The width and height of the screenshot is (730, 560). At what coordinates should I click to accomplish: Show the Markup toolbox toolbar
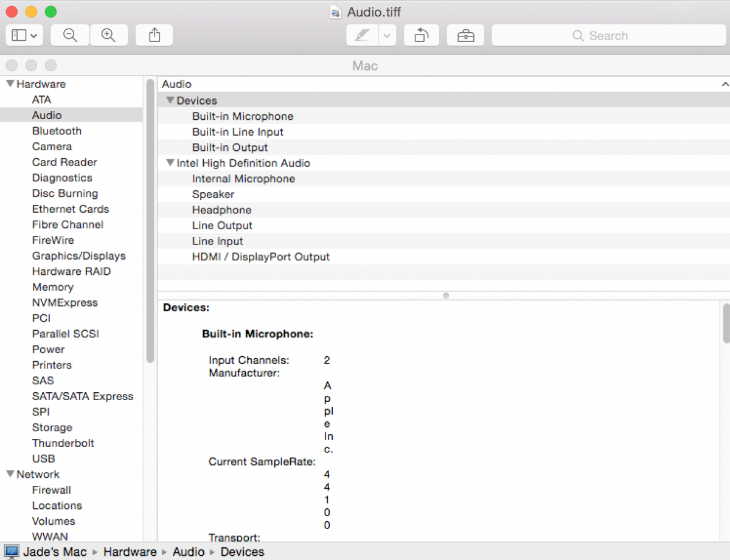click(x=465, y=35)
